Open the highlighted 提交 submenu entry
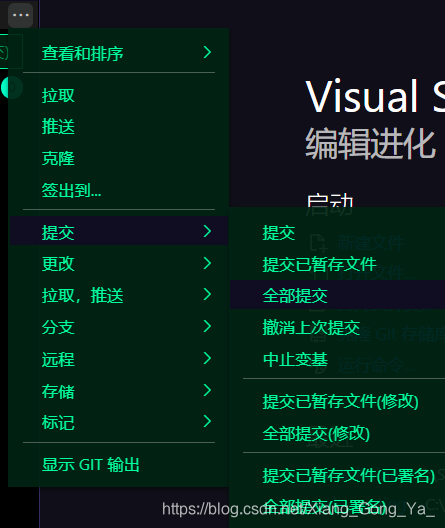This screenshot has width=445, height=528. coord(119,232)
